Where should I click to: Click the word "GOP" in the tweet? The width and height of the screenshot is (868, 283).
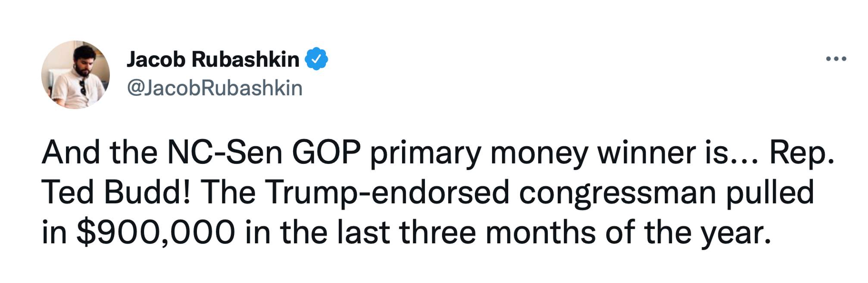326,153
